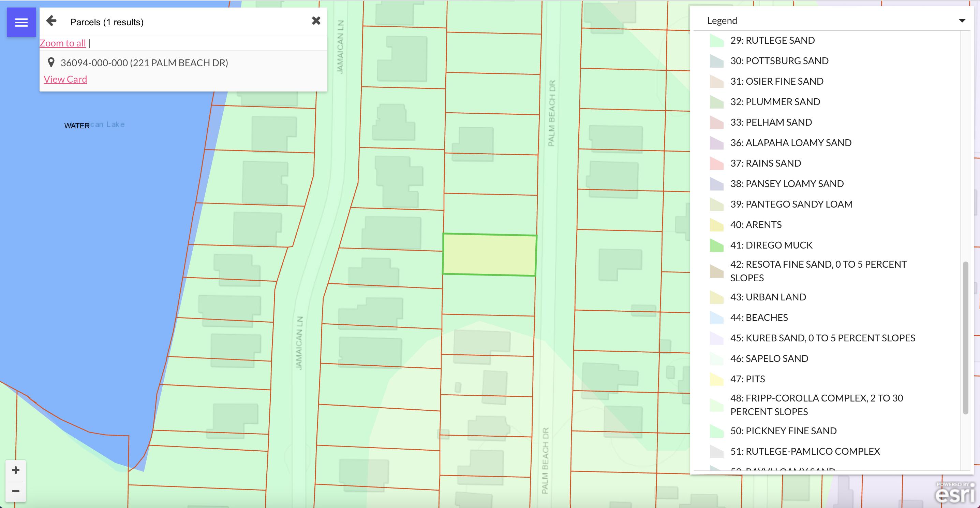Click the 44: BEACHES legend swatch
The width and height of the screenshot is (980, 508).
pyautogui.click(x=716, y=317)
